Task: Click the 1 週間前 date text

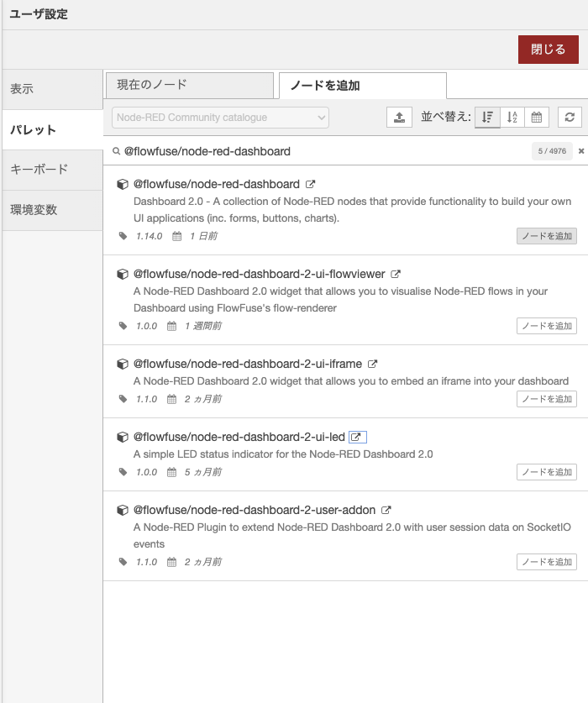Action: pos(203,326)
